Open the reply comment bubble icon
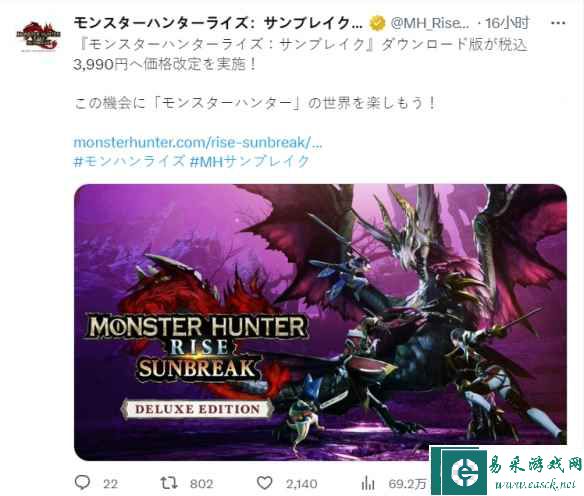The height and width of the screenshot is (496, 584). click(x=82, y=483)
